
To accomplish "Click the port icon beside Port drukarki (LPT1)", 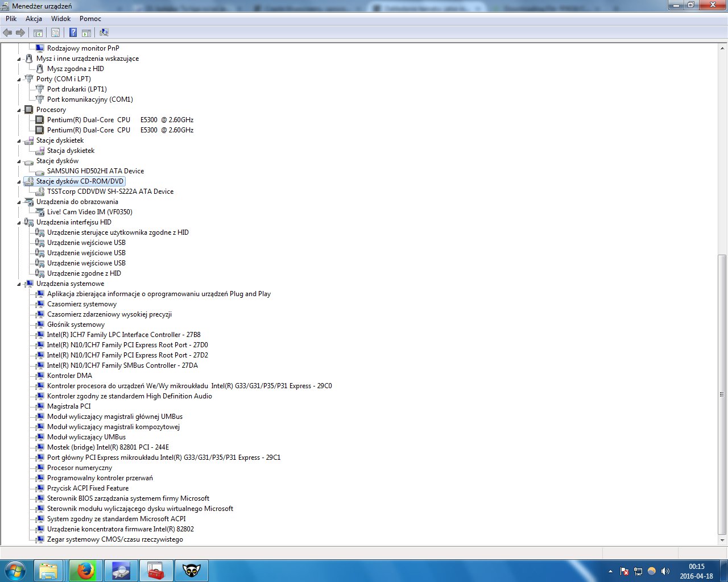I will pos(40,89).
